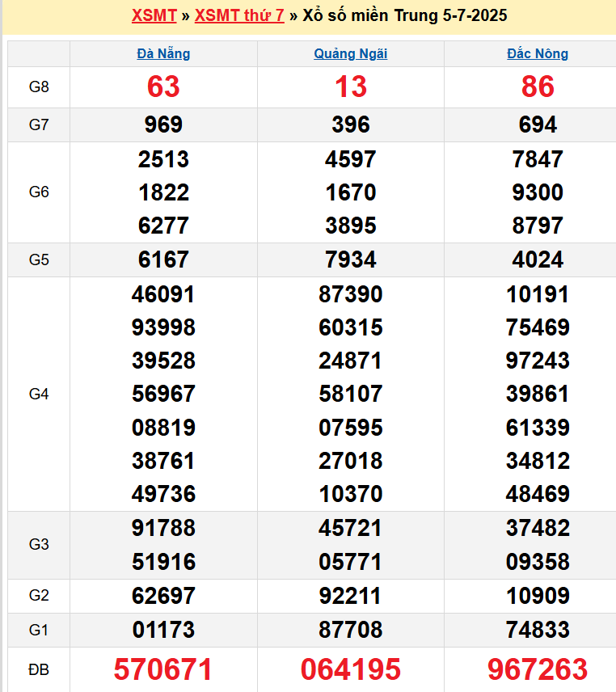Click Đà Nẵng special prize 570671

pos(163,670)
